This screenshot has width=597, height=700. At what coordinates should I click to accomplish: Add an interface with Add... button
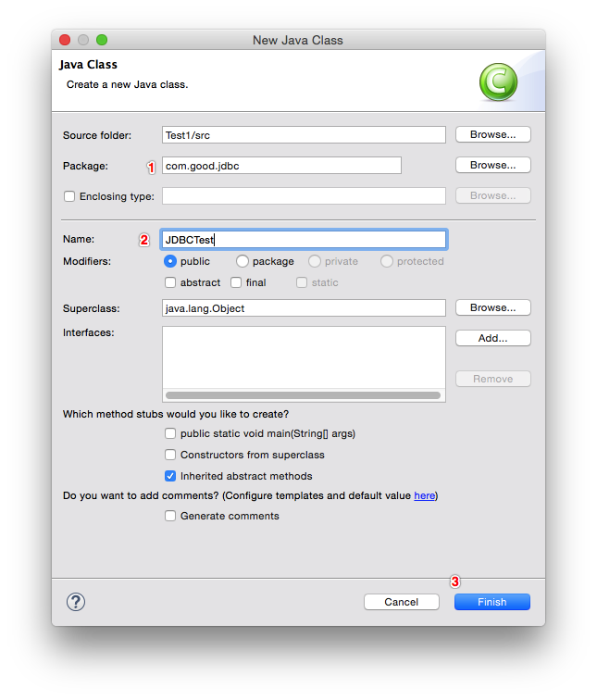pyautogui.click(x=493, y=338)
